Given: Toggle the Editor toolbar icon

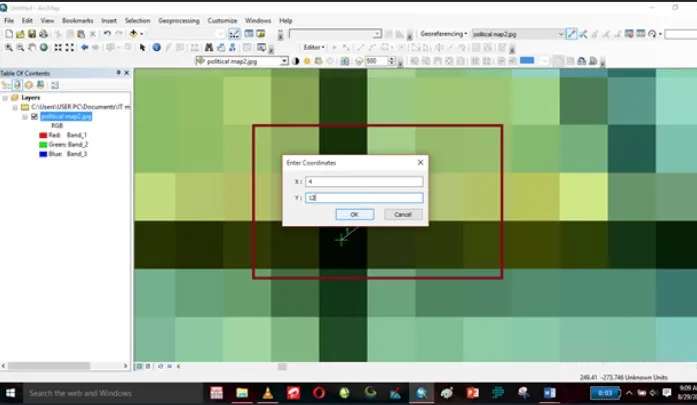Looking at the screenshot, I should click(x=234, y=34).
